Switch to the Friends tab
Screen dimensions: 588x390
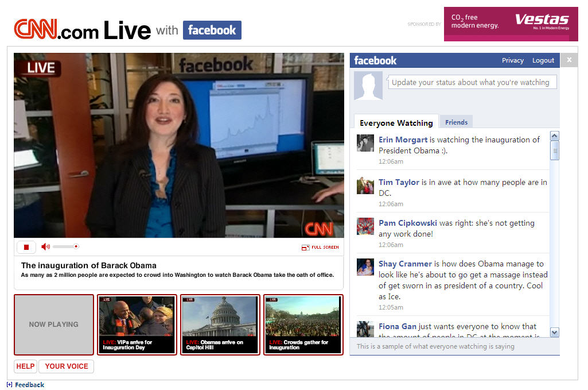[457, 122]
